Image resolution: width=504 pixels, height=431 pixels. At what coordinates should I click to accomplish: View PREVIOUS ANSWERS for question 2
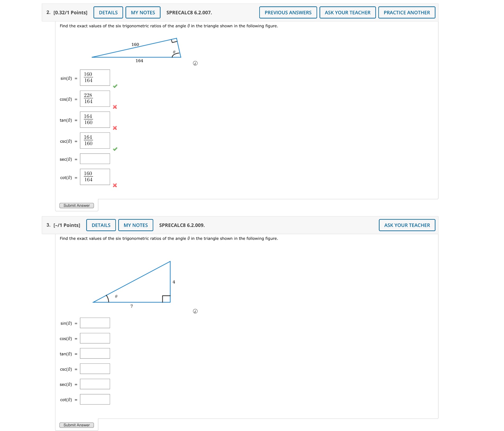click(288, 12)
